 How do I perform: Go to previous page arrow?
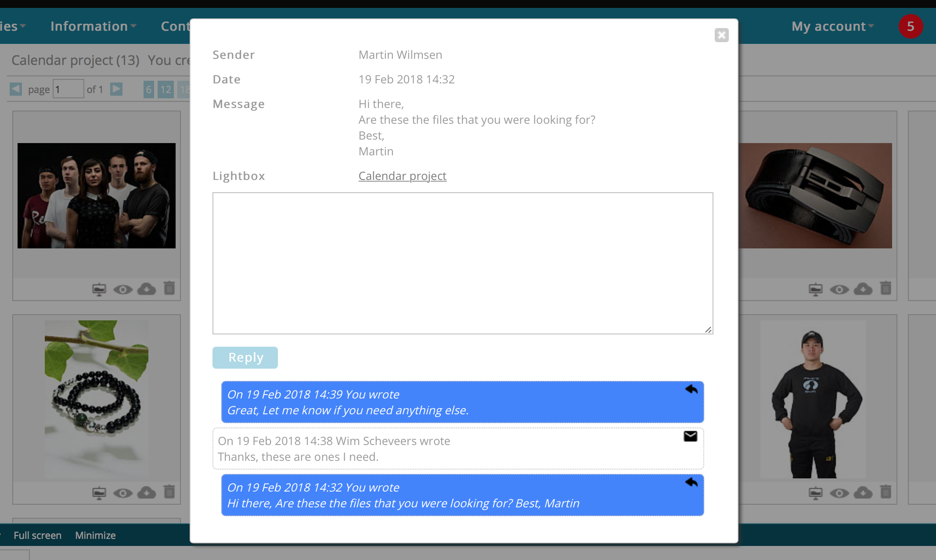pyautogui.click(x=16, y=89)
